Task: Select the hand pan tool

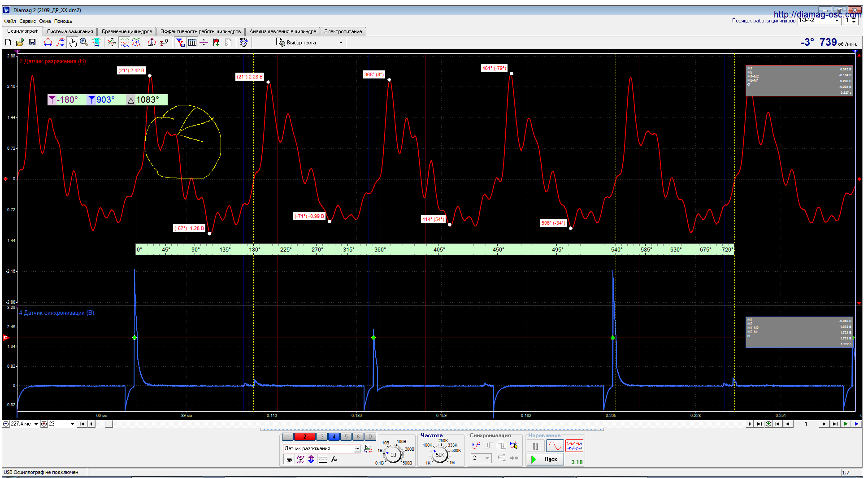Action: click(x=73, y=42)
